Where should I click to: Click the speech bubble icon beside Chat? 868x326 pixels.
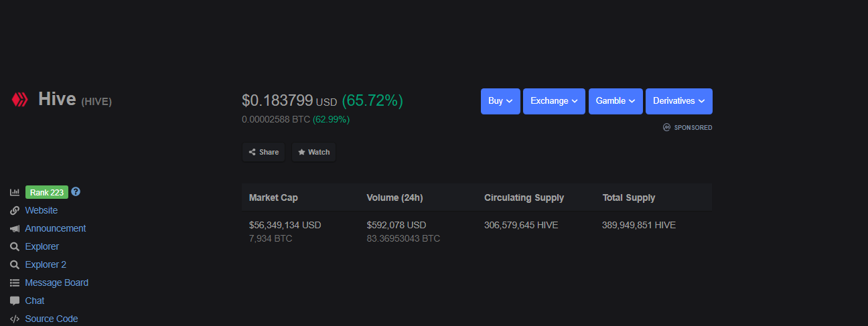(15, 301)
